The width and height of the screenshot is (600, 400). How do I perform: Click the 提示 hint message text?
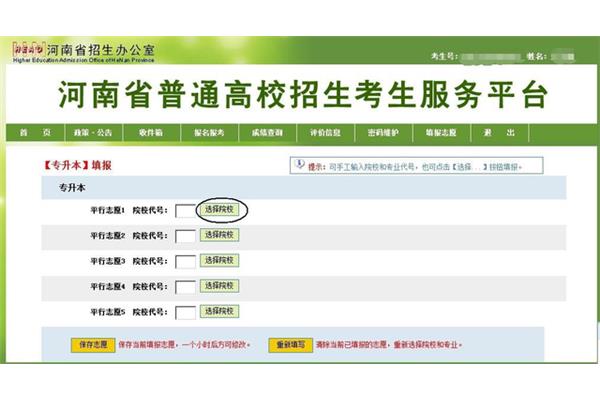415,167
